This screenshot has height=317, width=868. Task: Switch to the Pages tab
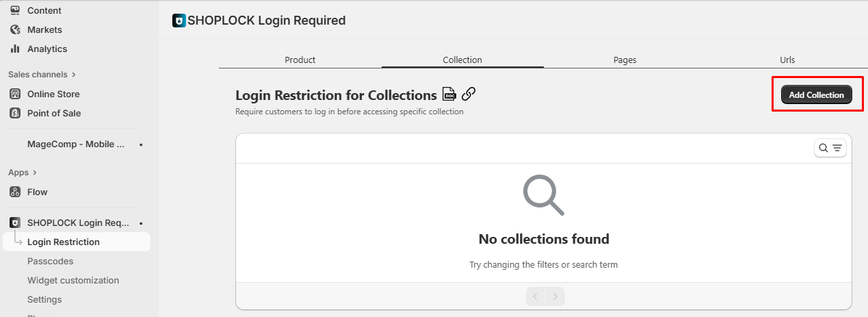[x=624, y=60]
